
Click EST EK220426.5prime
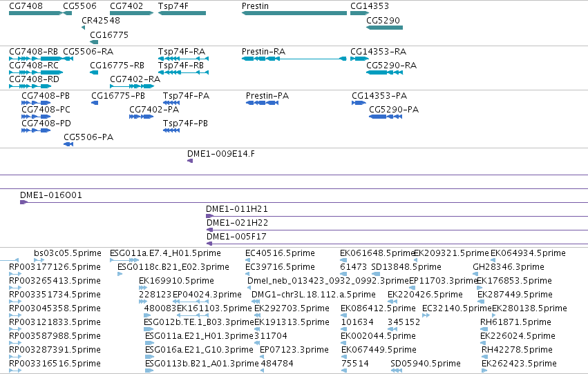coord(392,302)
